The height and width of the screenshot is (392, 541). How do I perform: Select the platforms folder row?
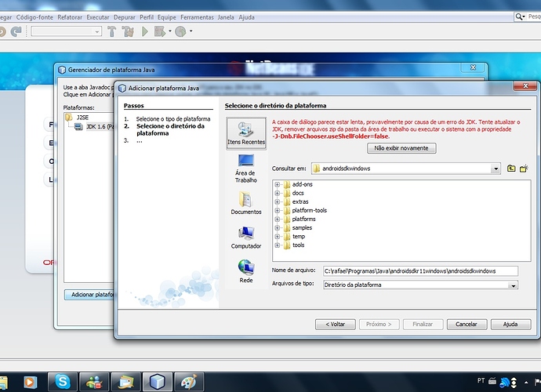(300, 219)
